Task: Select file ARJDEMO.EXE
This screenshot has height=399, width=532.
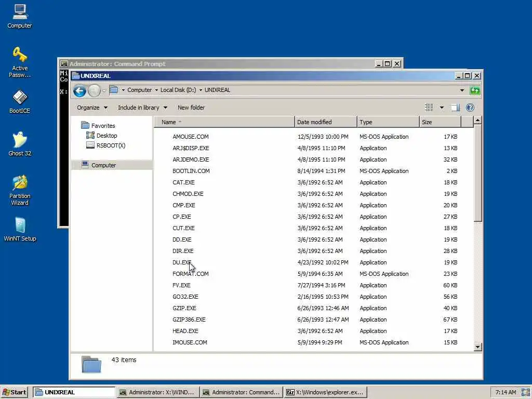Action: pyautogui.click(x=191, y=159)
